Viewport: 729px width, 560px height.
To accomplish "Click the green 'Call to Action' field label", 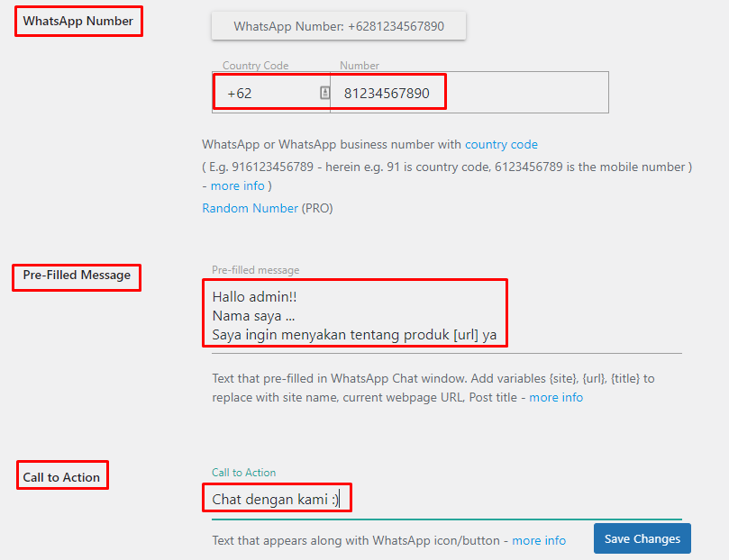I will (x=243, y=473).
